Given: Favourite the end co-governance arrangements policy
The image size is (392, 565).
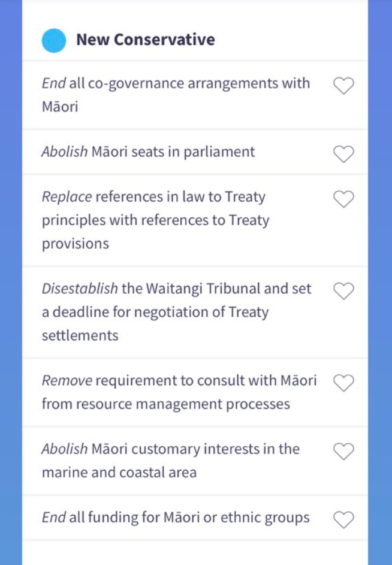Looking at the screenshot, I should 343,86.
